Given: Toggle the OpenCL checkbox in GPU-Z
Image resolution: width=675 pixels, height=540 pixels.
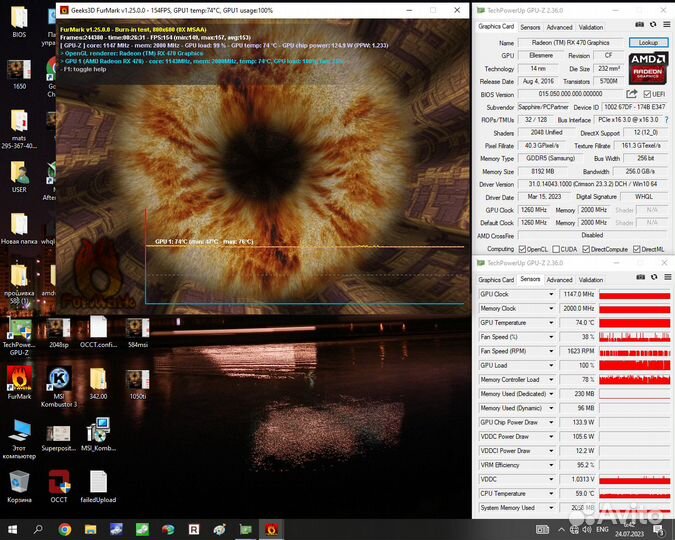Looking at the screenshot, I should pos(522,249).
